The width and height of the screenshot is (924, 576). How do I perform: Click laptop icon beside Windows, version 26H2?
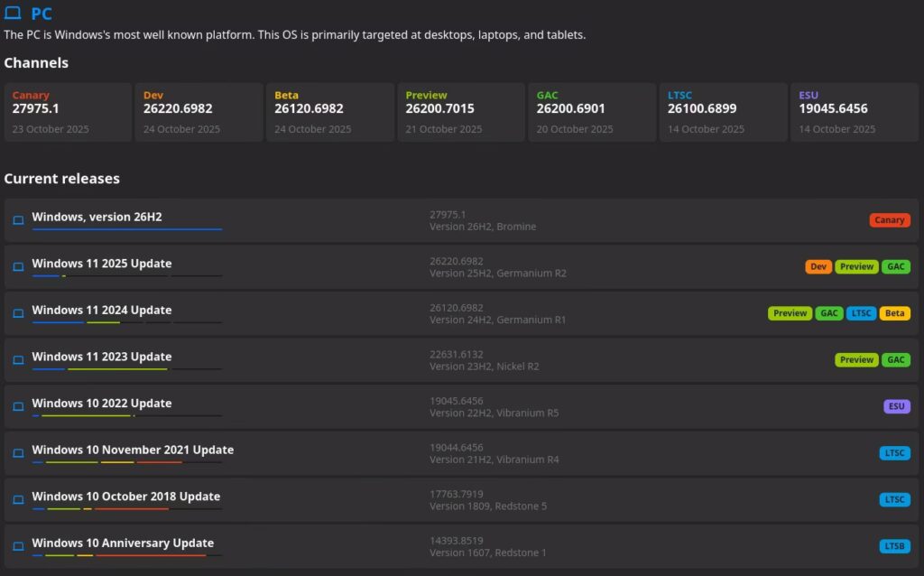[x=18, y=220]
